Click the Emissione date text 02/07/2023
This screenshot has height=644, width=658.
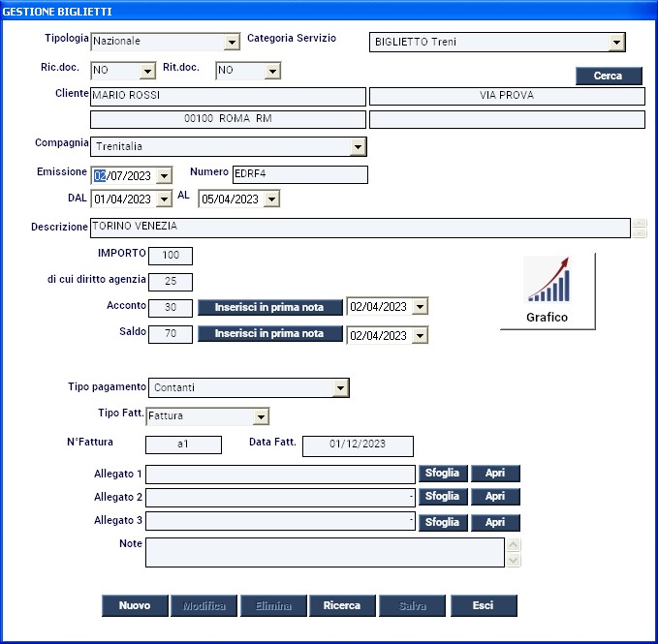point(122,176)
